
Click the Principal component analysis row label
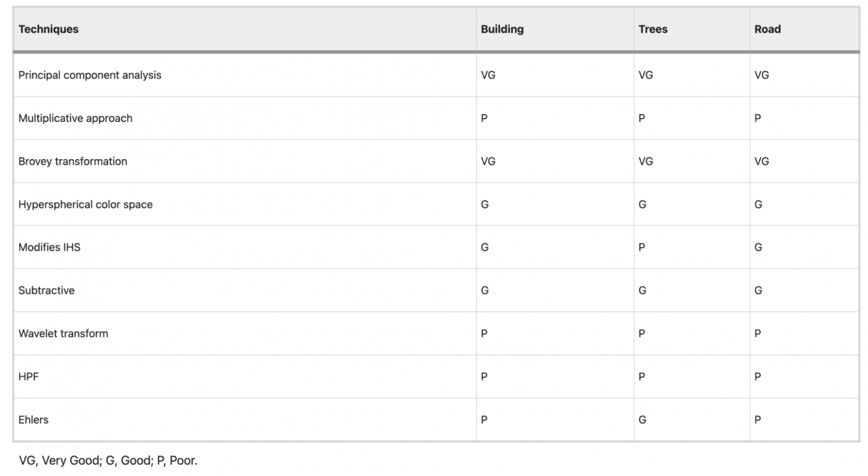click(x=90, y=75)
